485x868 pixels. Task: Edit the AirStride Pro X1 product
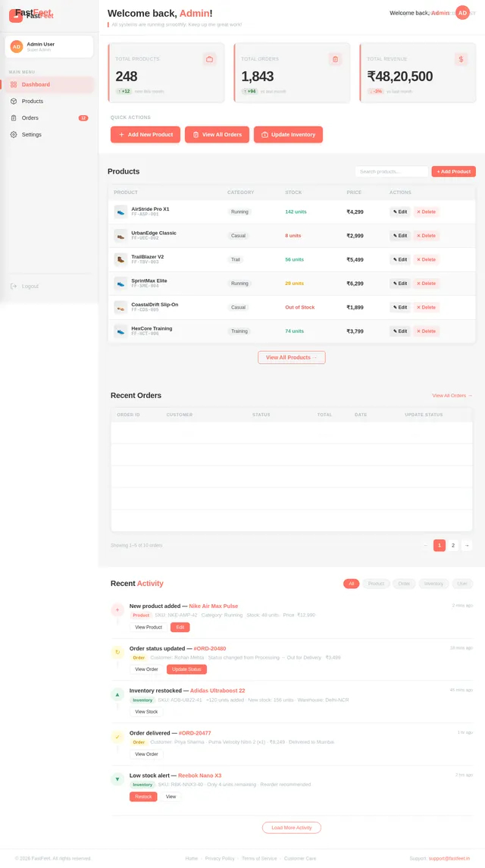(x=399, y=212)
